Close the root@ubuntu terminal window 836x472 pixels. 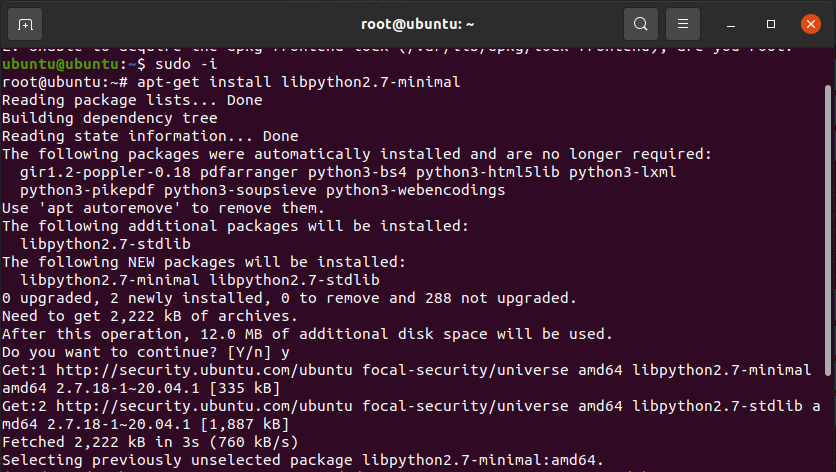810,24
